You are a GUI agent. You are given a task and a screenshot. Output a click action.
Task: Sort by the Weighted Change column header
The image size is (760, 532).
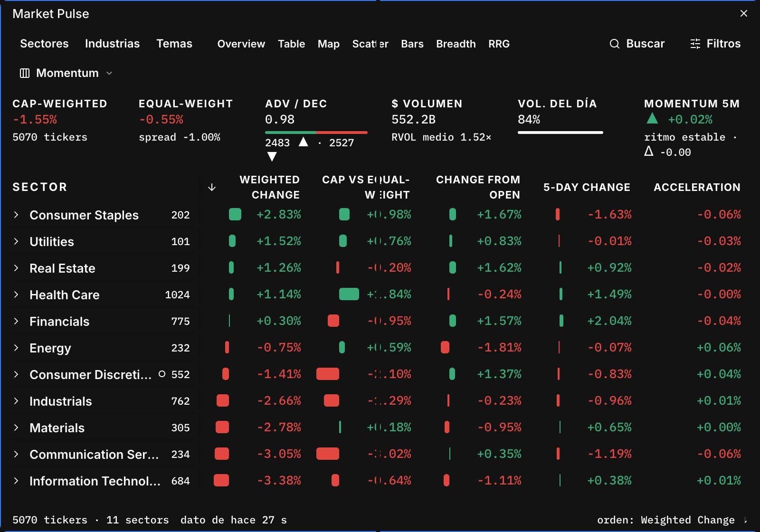(269, 187)
